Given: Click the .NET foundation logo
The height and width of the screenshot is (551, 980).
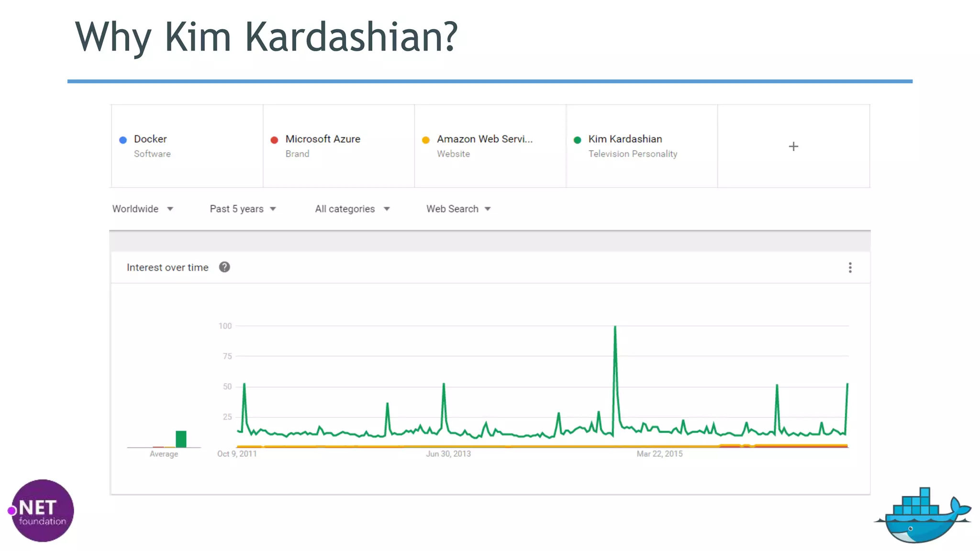Looking at the screenshot, I should [x=42, y=510].
